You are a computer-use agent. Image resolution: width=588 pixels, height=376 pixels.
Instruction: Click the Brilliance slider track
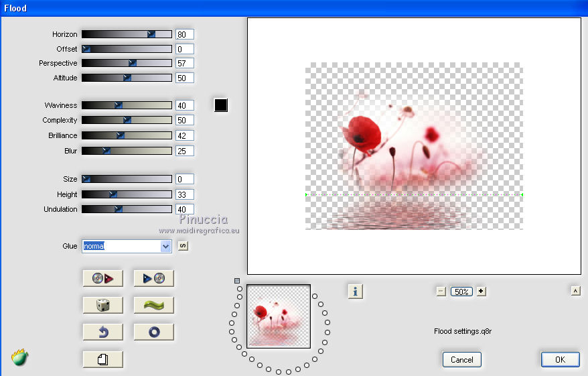127,135
